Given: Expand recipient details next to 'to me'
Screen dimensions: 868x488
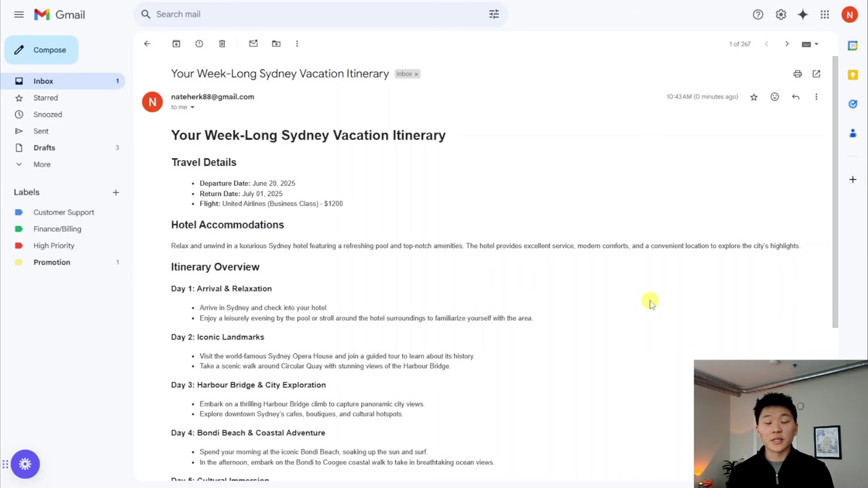Looking at the screenshot, I should pyautogui.click(x=192, y=107).
